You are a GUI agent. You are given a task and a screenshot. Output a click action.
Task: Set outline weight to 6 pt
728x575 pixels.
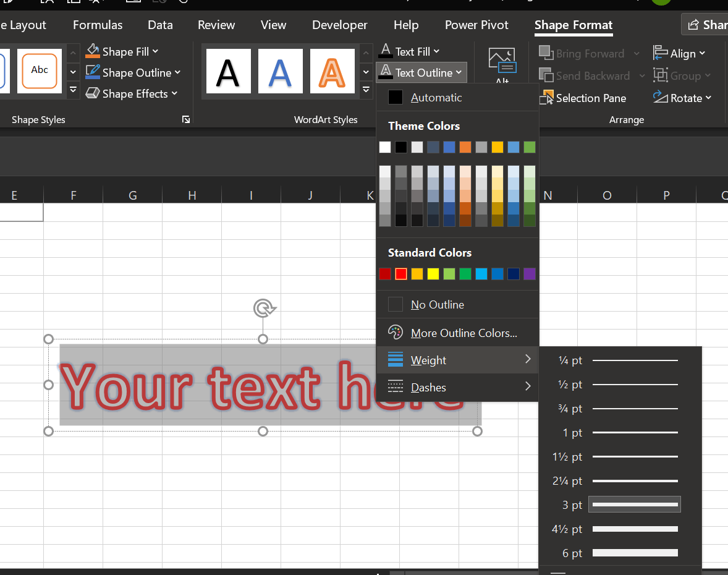620,553
